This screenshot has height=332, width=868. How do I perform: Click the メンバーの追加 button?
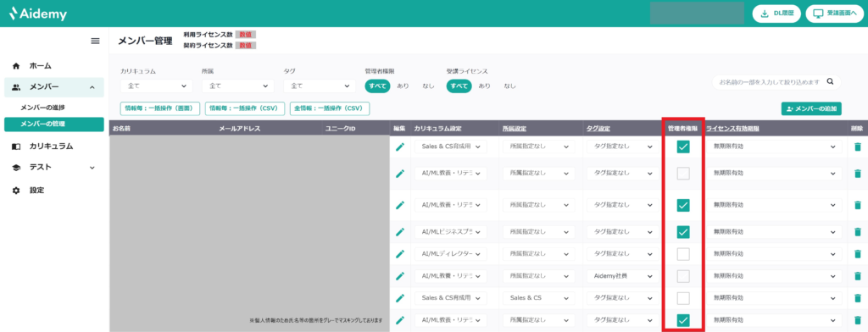811,108
